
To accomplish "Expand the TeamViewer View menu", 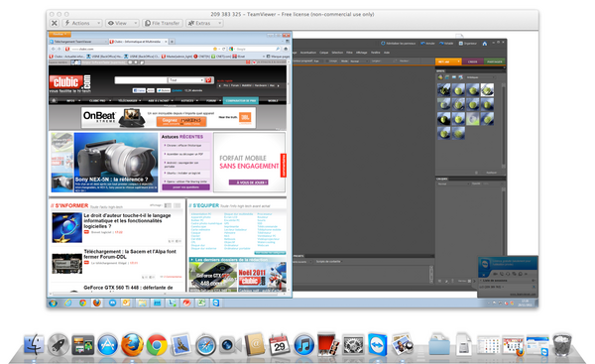I will click(122, 23).
